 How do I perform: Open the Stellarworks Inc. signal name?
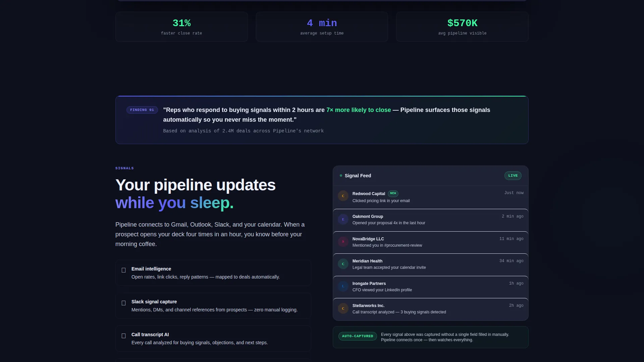pyautogui.click(x=368, y=306)
